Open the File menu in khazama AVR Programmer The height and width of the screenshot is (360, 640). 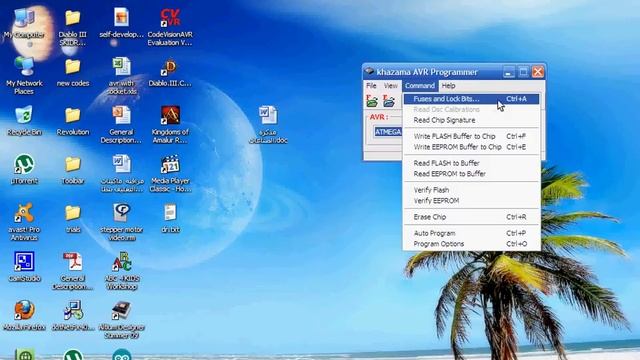click(371, 86)
